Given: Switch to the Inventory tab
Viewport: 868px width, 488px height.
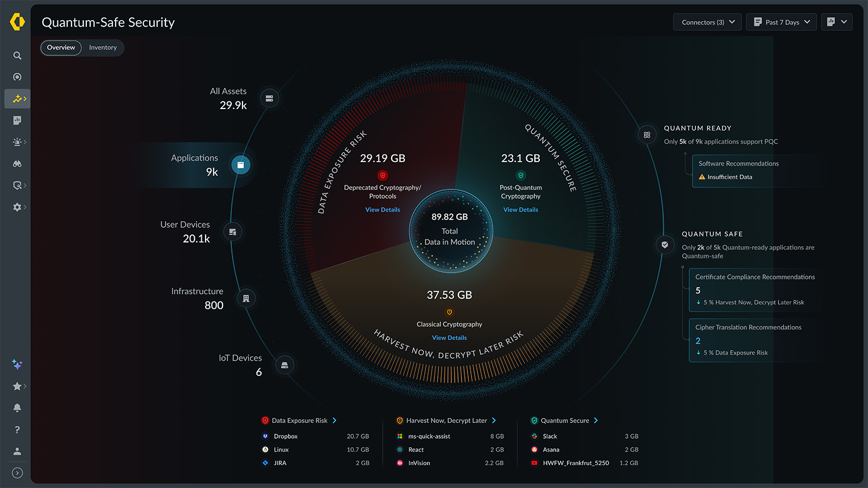Looking at the screenshot, I should [103, 48].
